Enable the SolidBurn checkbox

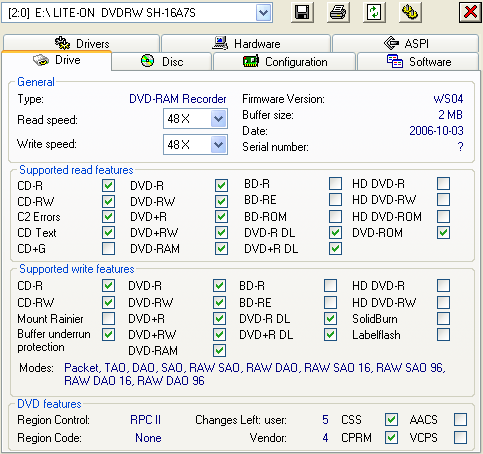pyautogui.click(x=443, y=319)
